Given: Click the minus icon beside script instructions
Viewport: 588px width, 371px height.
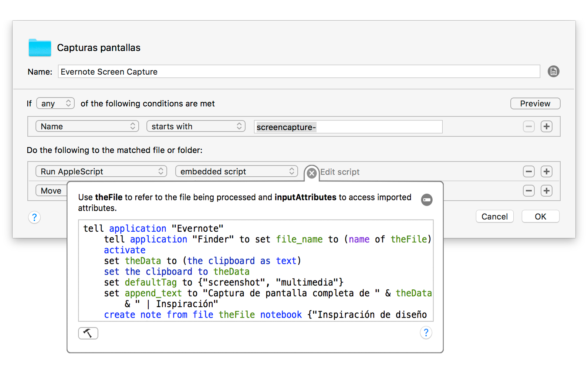Looking at the screenshot, I should pyautogui.click(x=427, y=200).
